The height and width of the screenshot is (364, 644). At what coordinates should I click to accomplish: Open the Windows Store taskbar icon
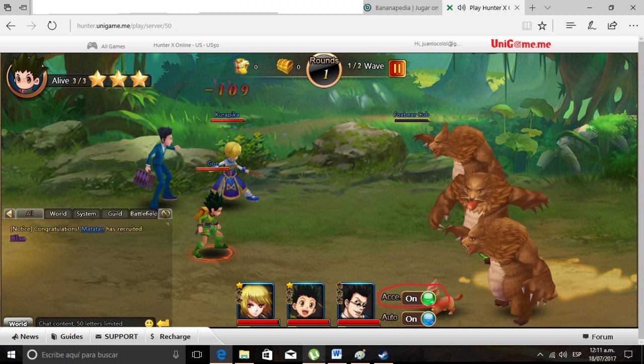(267, 354)
